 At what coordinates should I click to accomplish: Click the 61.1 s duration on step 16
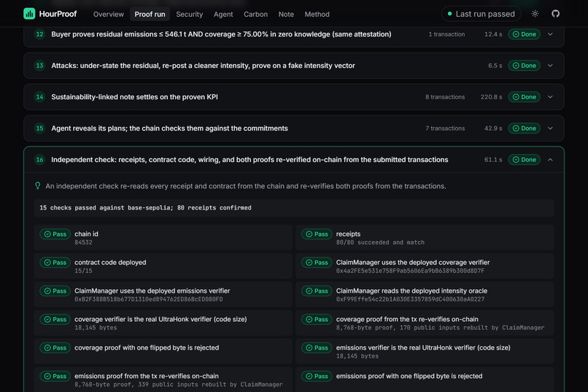pyautogui.click(x=493, y=160)
